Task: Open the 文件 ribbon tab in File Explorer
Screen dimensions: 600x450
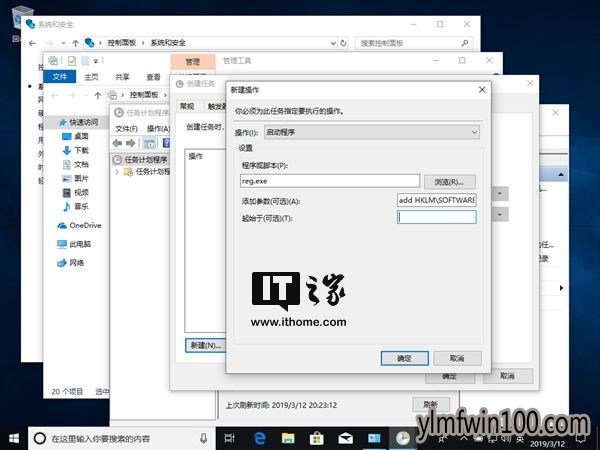Action: pos(60,76)
